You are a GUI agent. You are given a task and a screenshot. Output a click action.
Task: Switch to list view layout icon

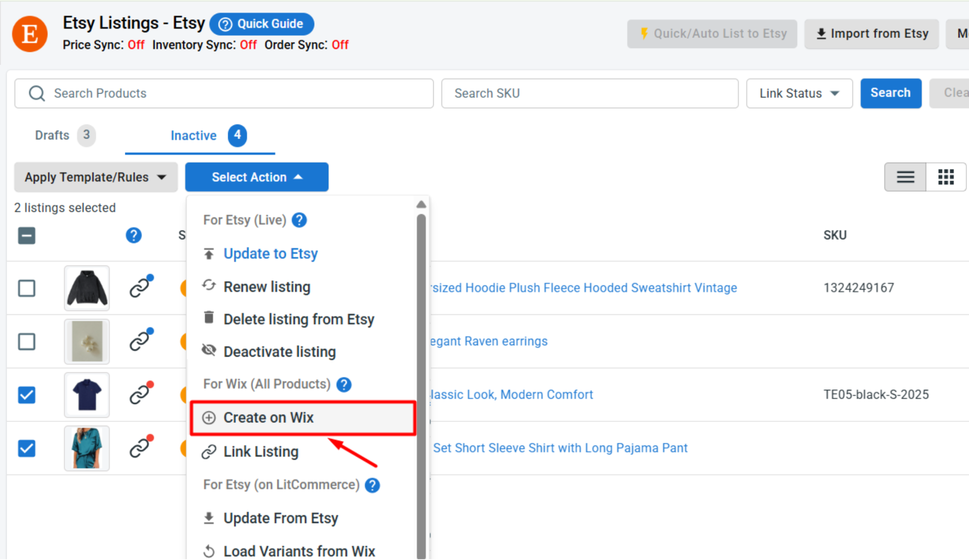(906, 177)
